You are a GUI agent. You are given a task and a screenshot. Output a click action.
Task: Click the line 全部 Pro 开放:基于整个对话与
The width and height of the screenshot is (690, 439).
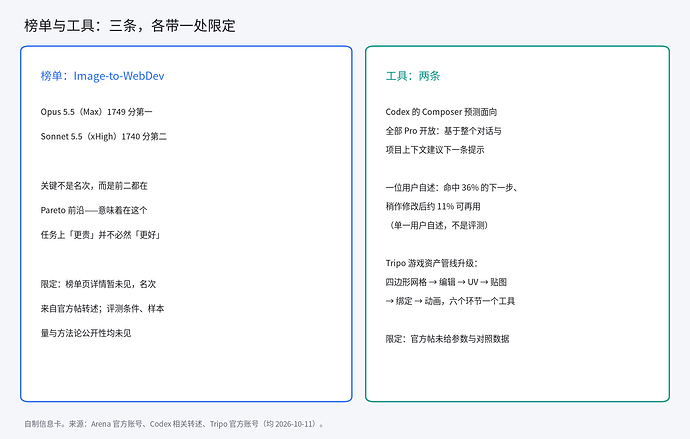pyautogui.click(x=444, y=131)
